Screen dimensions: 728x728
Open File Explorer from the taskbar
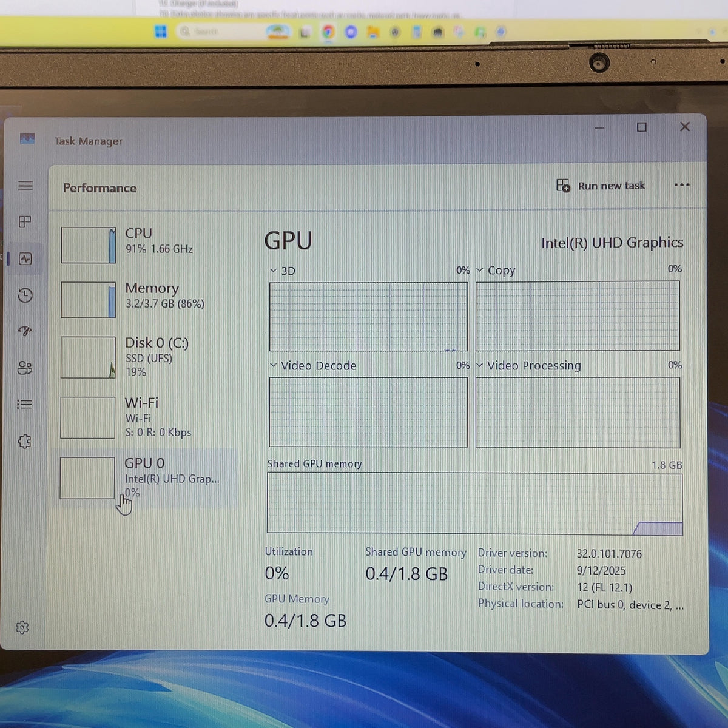click(x=372, y=32)
